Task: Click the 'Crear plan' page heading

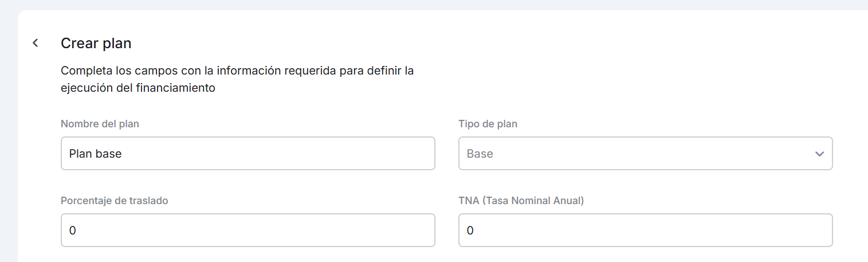Action: point(96,43)
